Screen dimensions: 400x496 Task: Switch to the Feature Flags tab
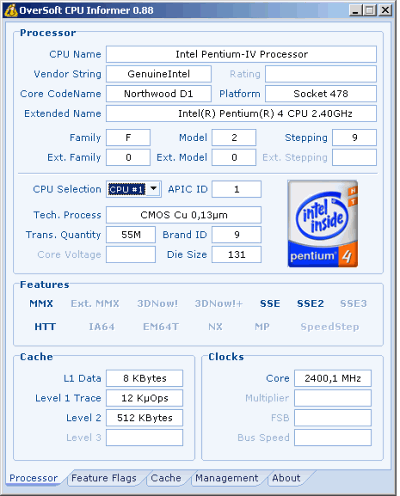pyautogui.click(x=104, y=478)
